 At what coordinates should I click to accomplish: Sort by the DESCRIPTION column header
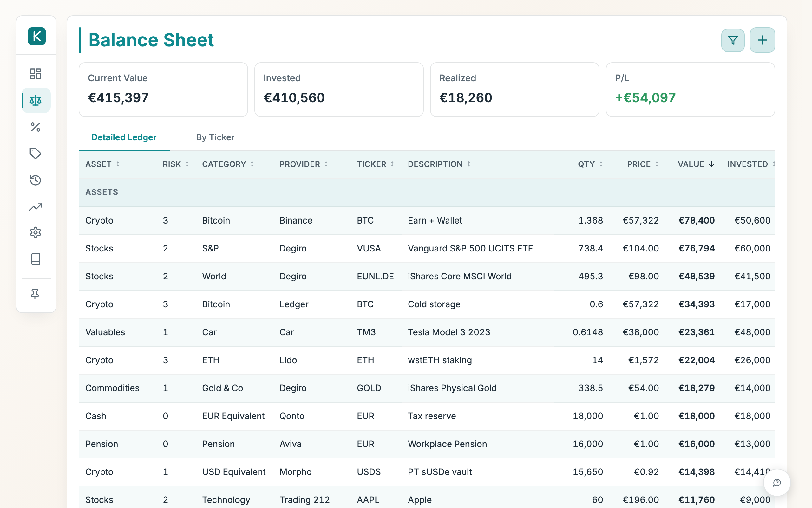(439, 164)
